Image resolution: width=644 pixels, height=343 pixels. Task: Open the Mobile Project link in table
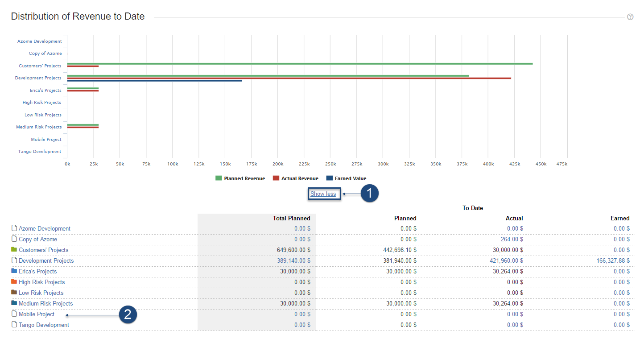[37, 314]
